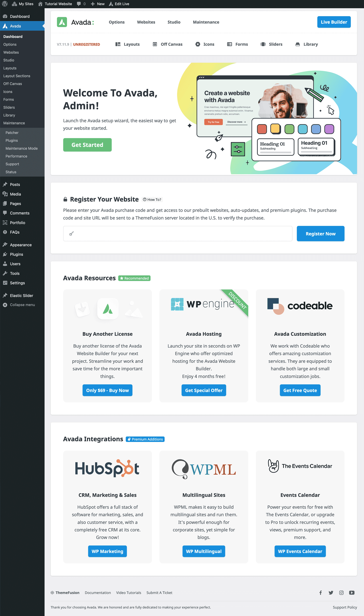Open the Portfolio sidebar menu
364x616 pixels.
point(22,223)
